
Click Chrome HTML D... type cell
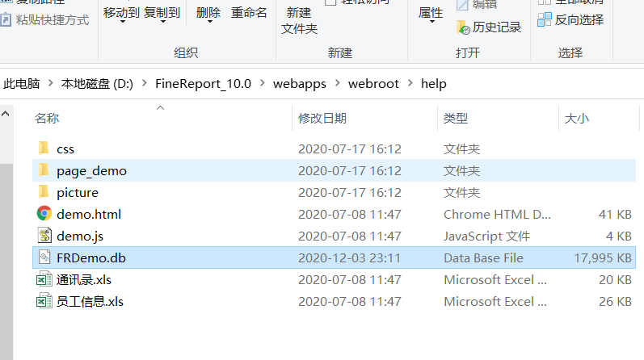click(497, 214)
